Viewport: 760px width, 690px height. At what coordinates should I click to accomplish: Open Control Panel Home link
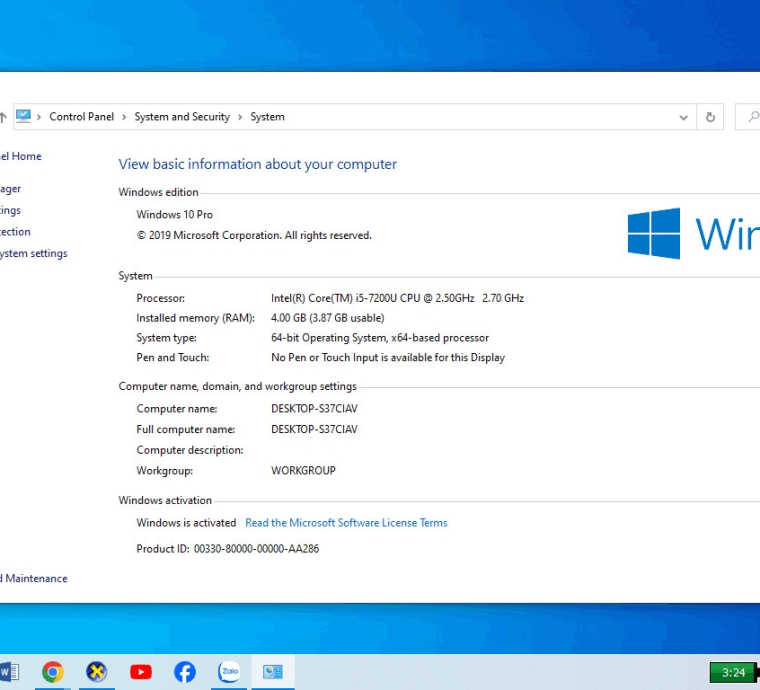(x=20, y=156)
